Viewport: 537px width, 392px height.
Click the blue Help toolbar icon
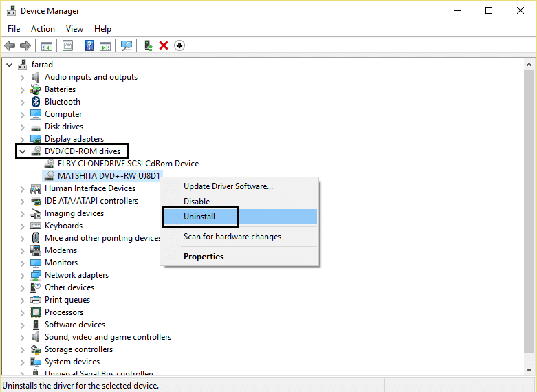(89, 45)
